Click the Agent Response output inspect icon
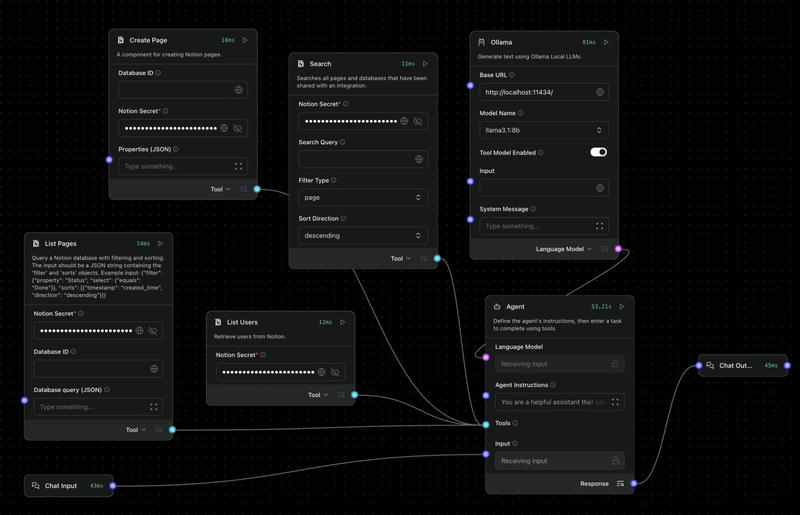This screenshot has width=800, height=515. (620, 483)
